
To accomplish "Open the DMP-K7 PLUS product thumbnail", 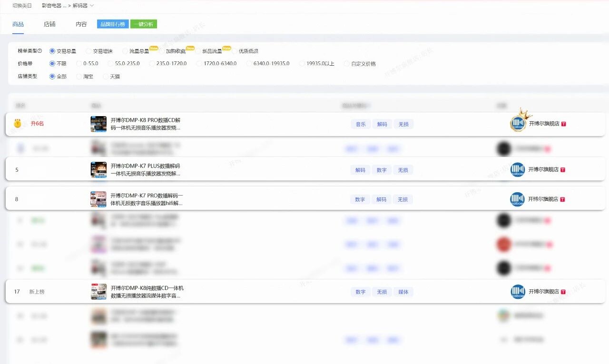I will [98, 169].
